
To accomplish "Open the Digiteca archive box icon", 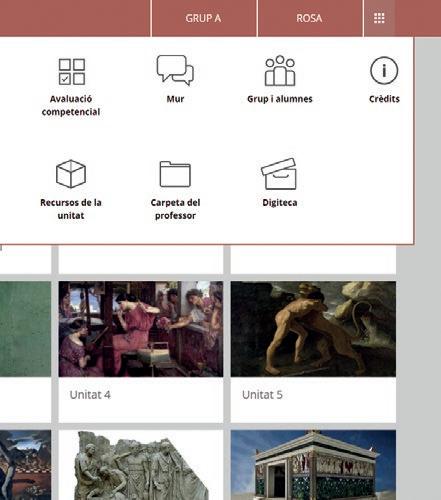I will point(279,174).
